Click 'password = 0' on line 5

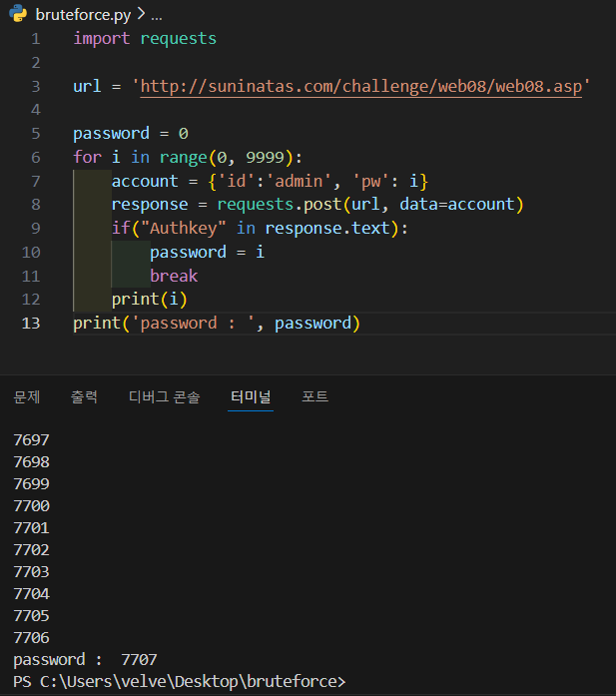(x=131, y=134)
